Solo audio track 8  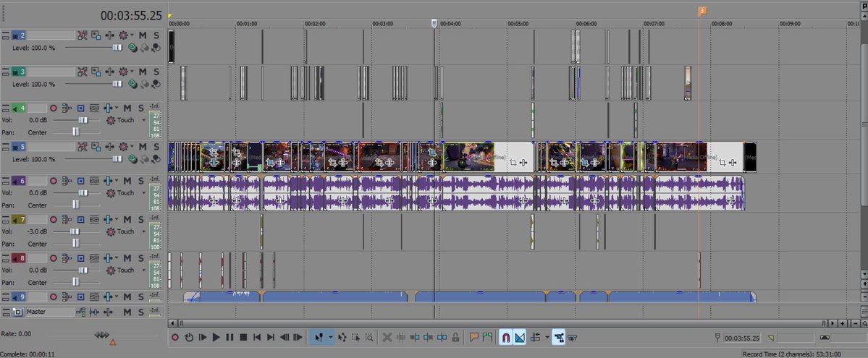tap(141, 258)
